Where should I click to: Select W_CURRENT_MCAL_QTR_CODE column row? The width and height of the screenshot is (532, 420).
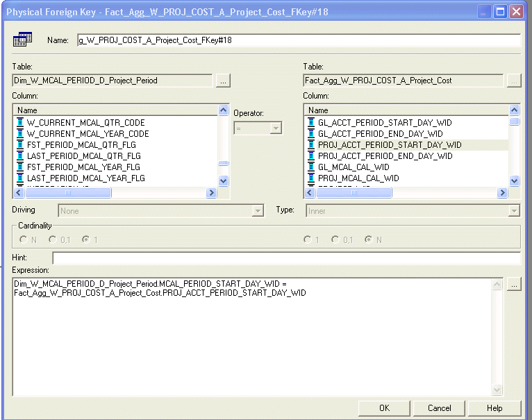click(116, 122)
